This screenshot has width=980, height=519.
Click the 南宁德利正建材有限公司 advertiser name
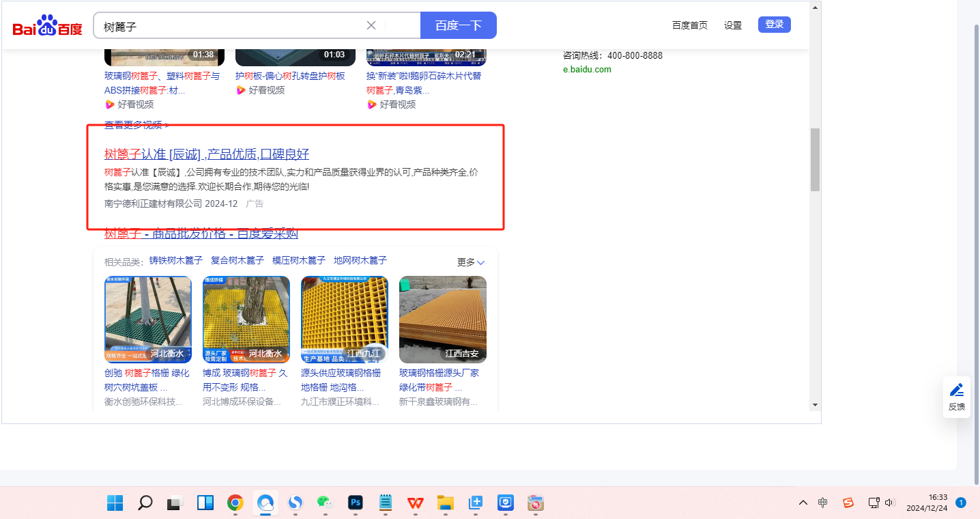click(154, 204)
